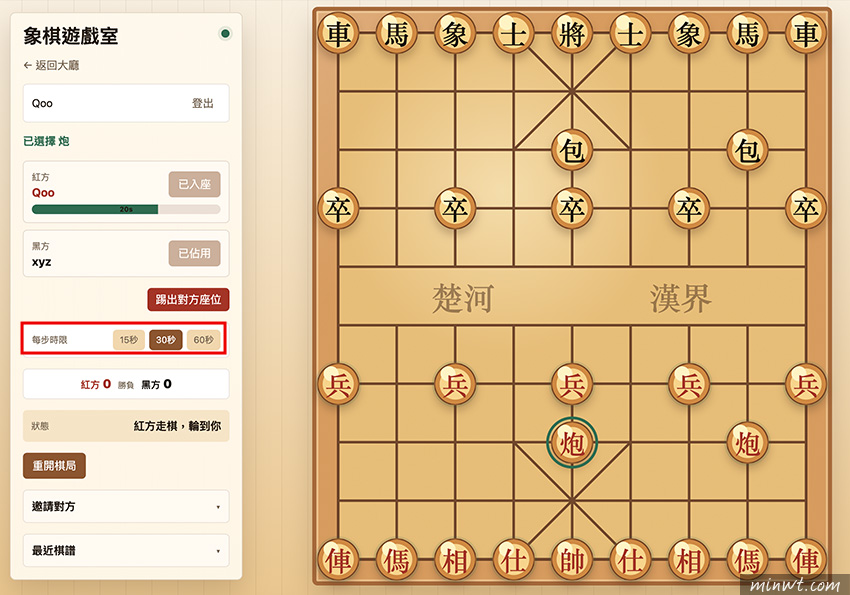The width and height of the screenshot is (850, 595).
Task: Click the black 卒 soldier on the right edge file
Action: pyautogui.click(x=806, y=209)
